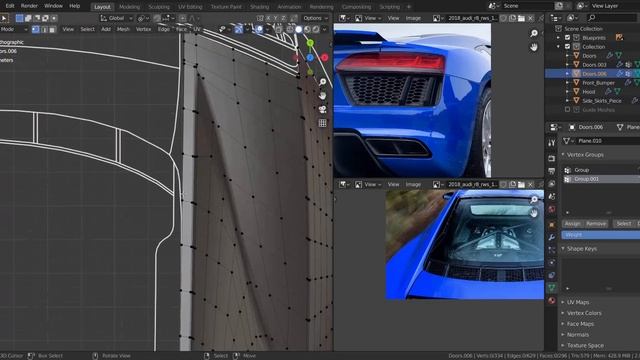Click green Y axis gizmo ball
Screen dimensions: 640x360
[x=310, y=43]
